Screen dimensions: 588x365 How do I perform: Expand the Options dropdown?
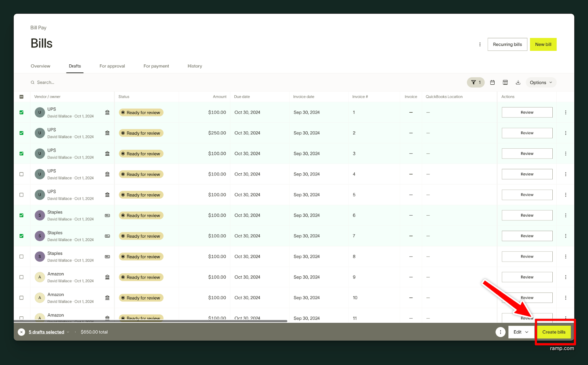coord(541,82)
